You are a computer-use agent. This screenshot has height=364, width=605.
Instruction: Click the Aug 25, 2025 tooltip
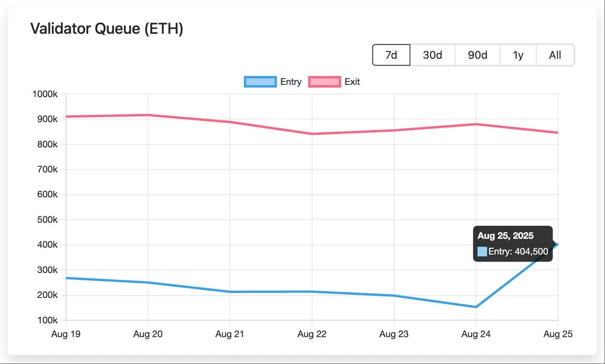(x=512, y=243)
